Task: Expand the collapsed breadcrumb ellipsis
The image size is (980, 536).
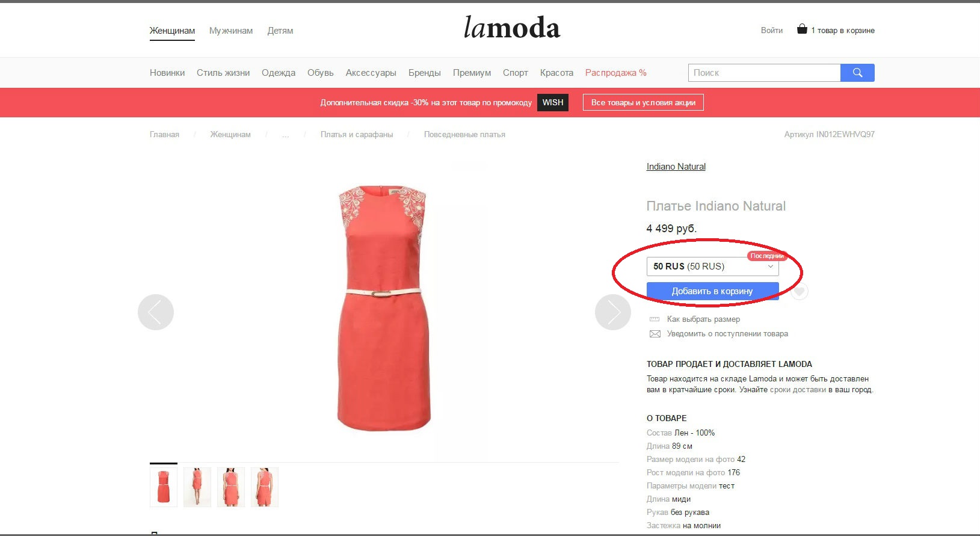Action: tap(285, 135)
